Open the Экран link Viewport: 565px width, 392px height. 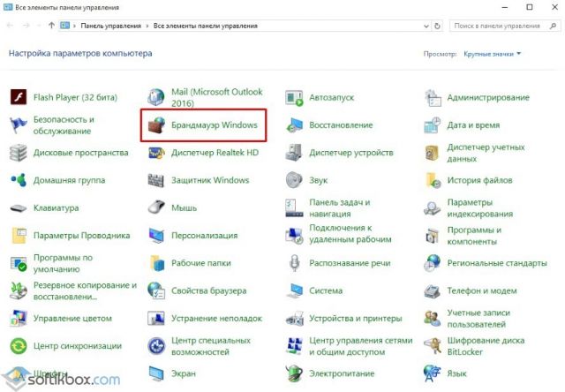click(184, 373)
